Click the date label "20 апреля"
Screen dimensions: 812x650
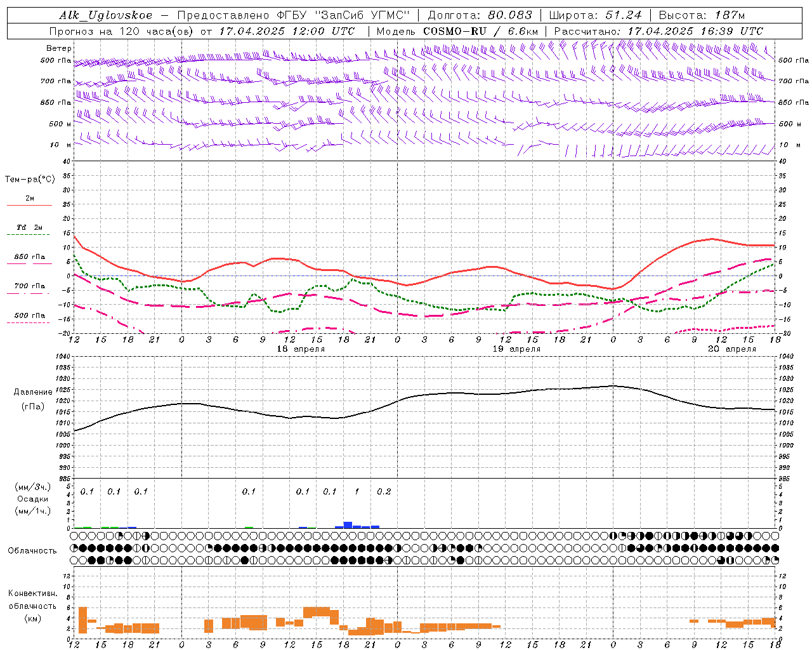(732, 349)
